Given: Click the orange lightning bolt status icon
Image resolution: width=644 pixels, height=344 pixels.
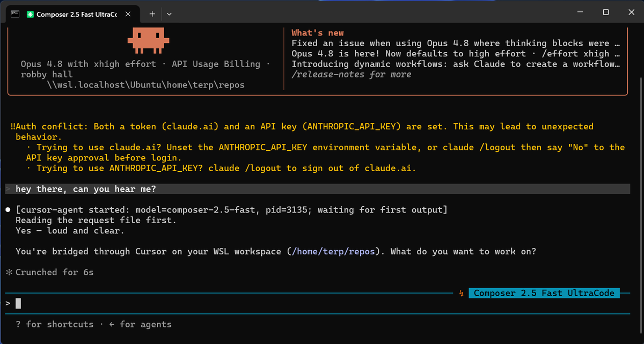Looking at the screenshot, I should [462, 293].
